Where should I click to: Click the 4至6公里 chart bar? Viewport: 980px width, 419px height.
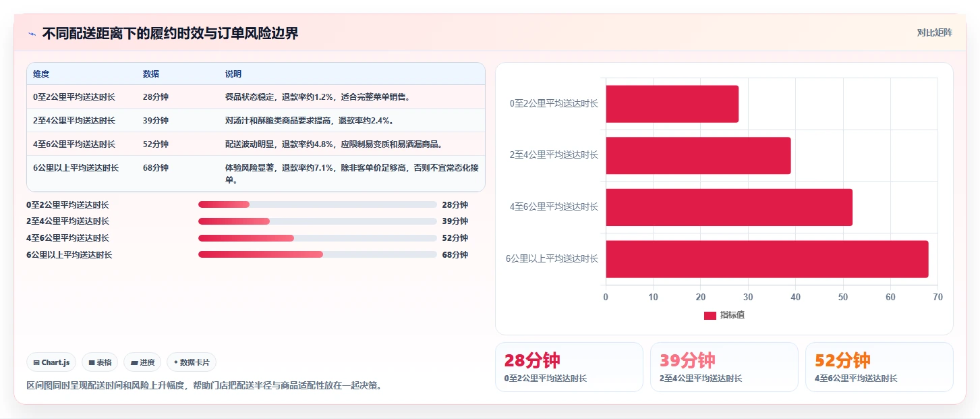tap(729, 207)
